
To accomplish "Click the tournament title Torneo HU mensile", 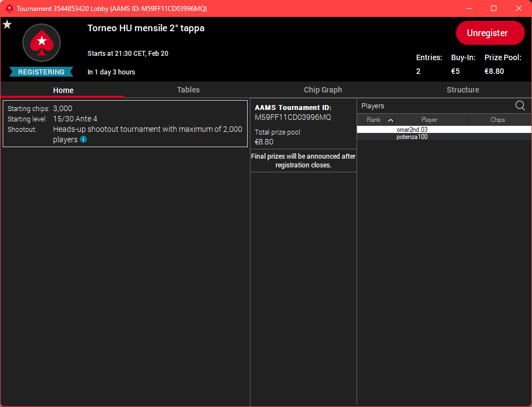I will (x=146, y=28).
